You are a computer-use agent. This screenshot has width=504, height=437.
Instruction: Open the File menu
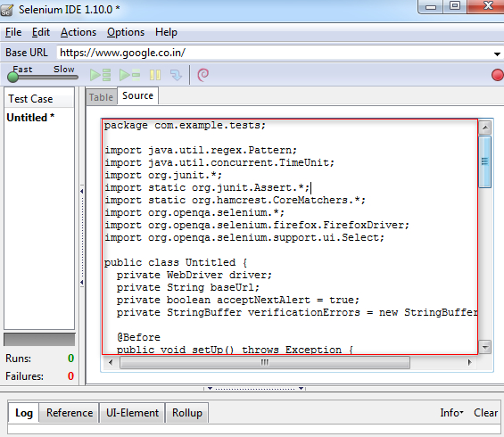point(13,32)
